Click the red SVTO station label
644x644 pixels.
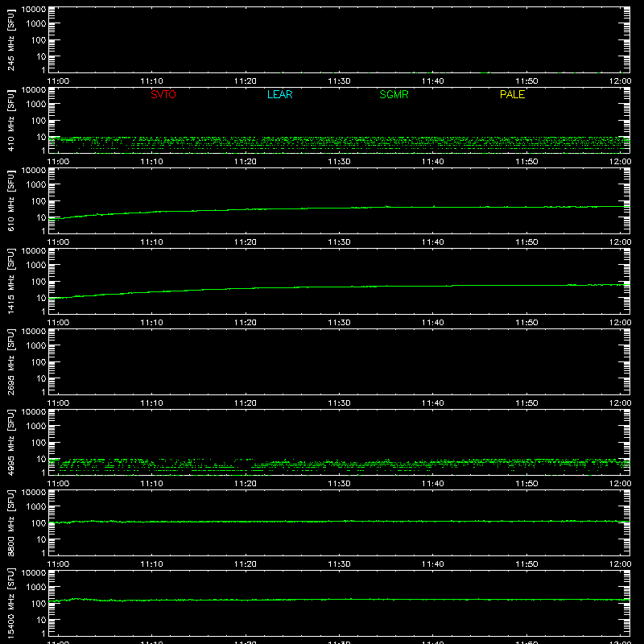[163, 94]
